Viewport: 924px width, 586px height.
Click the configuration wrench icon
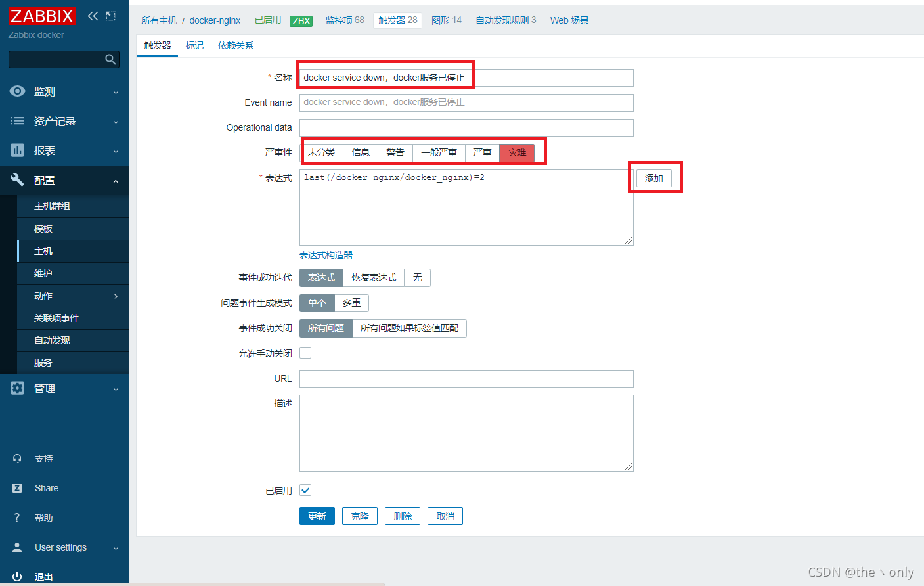18,180
